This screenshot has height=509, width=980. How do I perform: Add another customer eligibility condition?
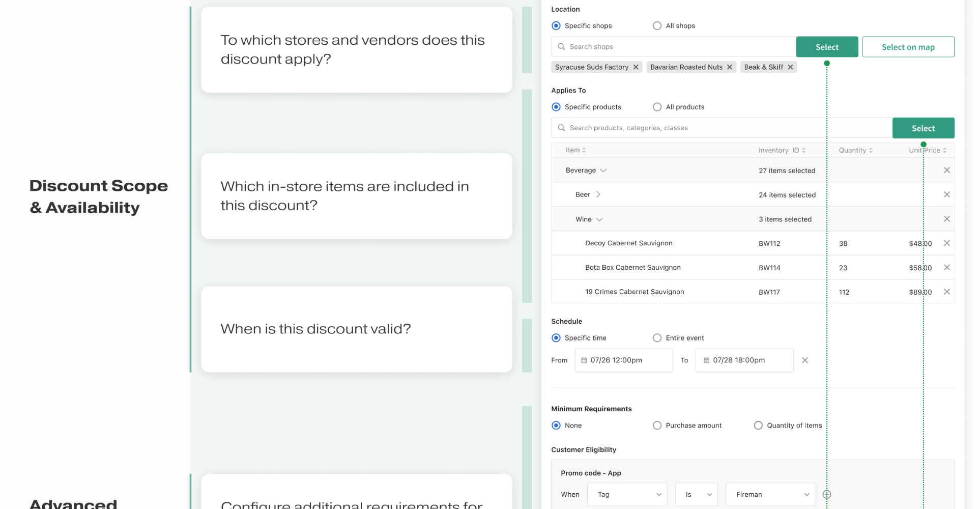[x=827, y=494]
